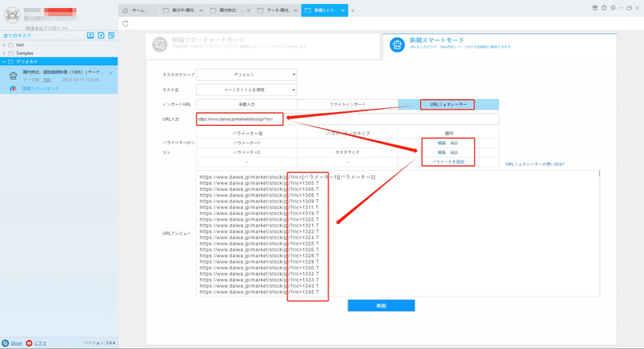Viewport: 644px width, 349px height.
Task: Click 消去 for パラメーター1
Action: pyautogui.click(x=454, y=143)
